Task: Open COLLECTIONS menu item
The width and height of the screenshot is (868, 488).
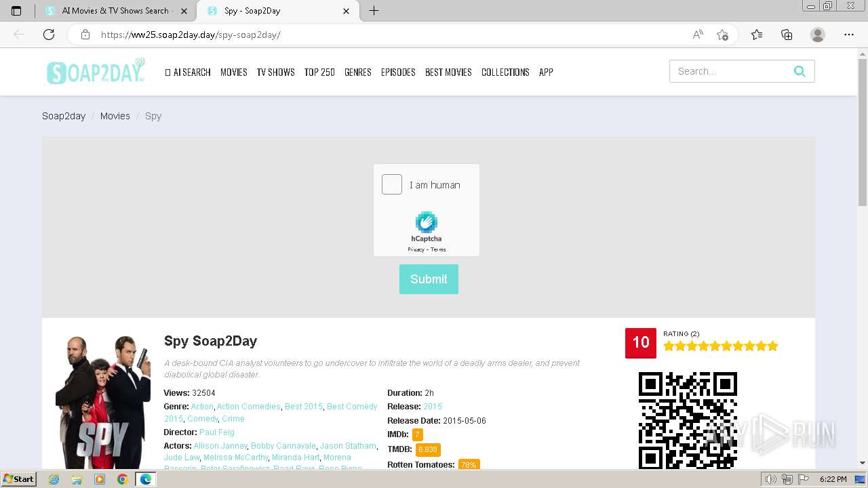Action: point(505,72)
